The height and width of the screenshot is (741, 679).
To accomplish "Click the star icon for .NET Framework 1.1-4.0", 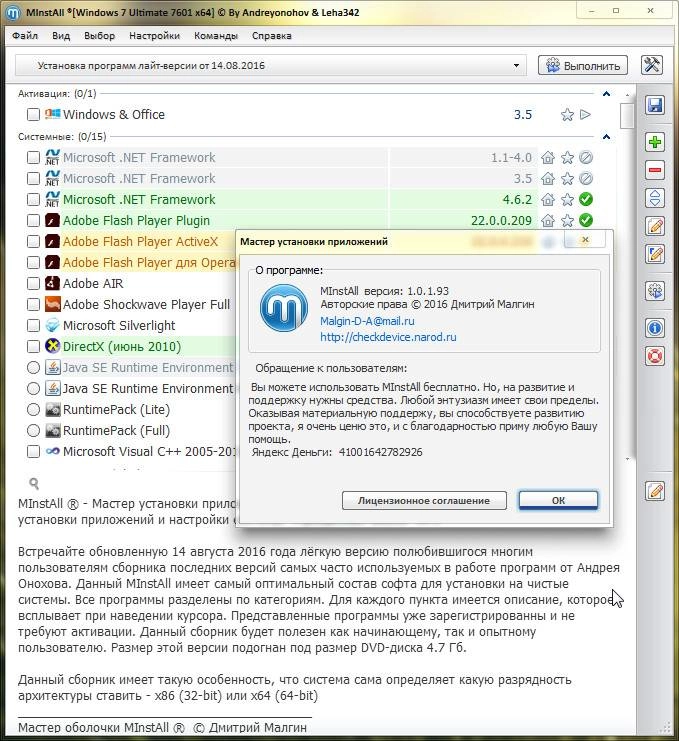I will 567,157.
